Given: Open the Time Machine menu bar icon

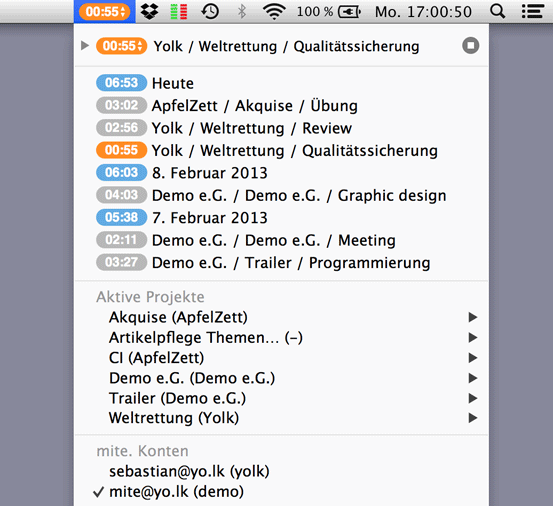Looking at the screenshot, I should [x=211, y=12].
